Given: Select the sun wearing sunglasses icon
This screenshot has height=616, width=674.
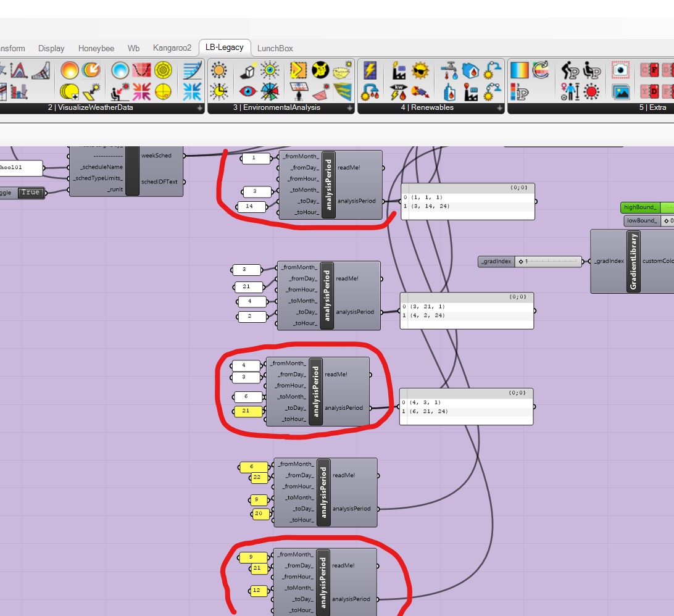Looking at the screenshot, I should pyautogui.click(x=420, y=70).
